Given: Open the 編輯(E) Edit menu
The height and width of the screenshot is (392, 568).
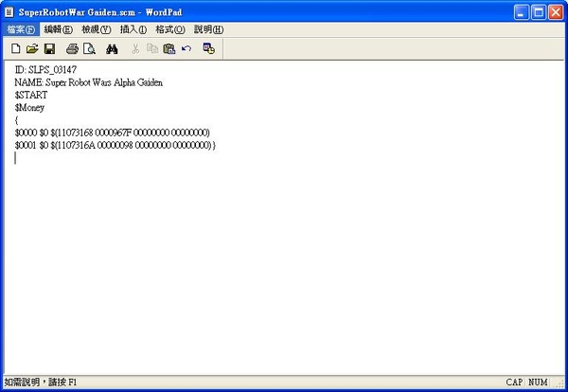Looking at the screenshot, I should 59,29.
